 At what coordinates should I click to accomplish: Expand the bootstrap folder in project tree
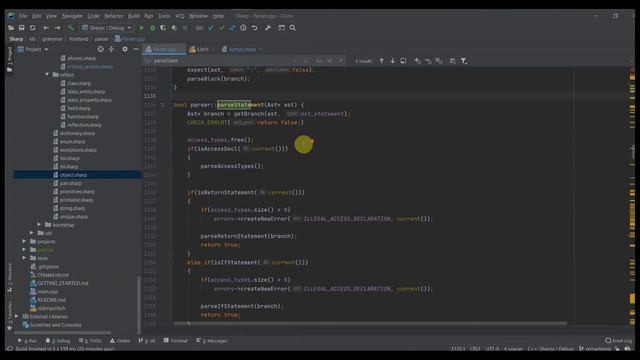point(39,224)
